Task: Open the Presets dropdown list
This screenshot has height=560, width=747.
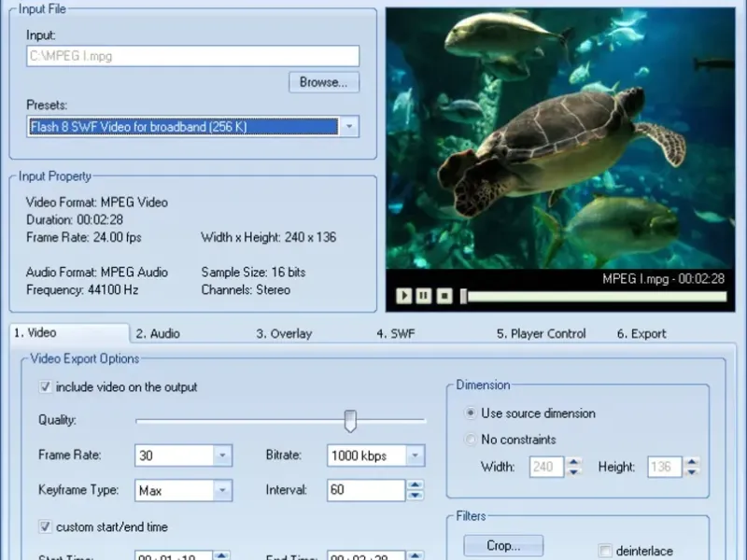Action: (x=349, y=127)
